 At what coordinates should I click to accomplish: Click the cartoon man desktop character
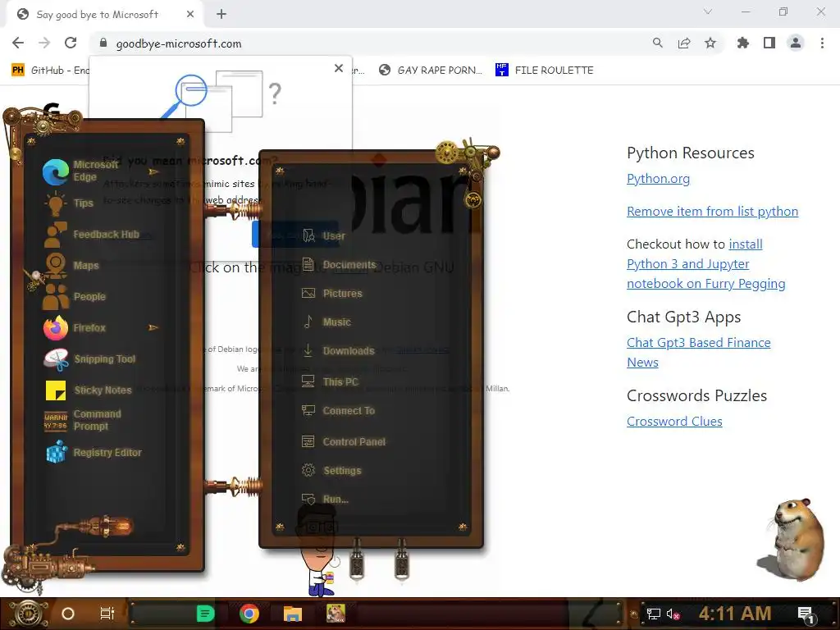coord(320,552)
